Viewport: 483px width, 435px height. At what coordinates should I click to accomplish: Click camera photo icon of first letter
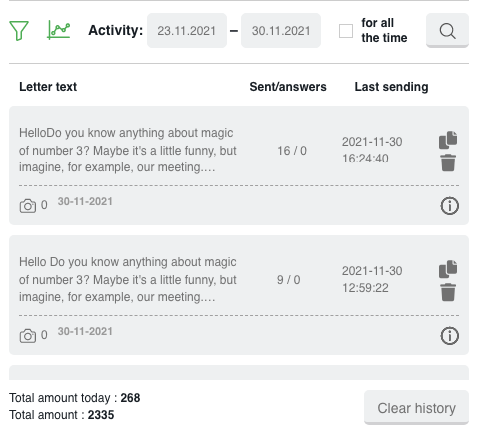pyautogui.click(x=28, y=206)
